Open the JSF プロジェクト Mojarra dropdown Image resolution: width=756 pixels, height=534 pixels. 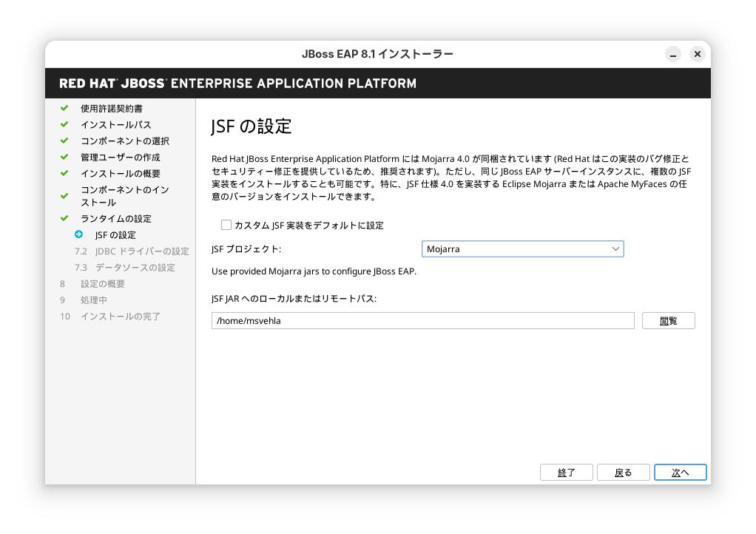pyautogui.click(x=523, y=249)
